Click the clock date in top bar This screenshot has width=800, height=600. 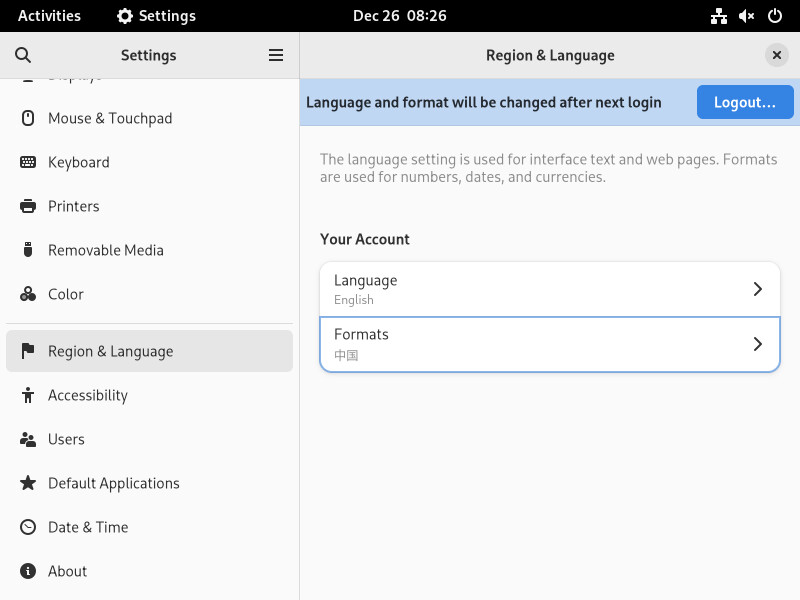point(399,16)
